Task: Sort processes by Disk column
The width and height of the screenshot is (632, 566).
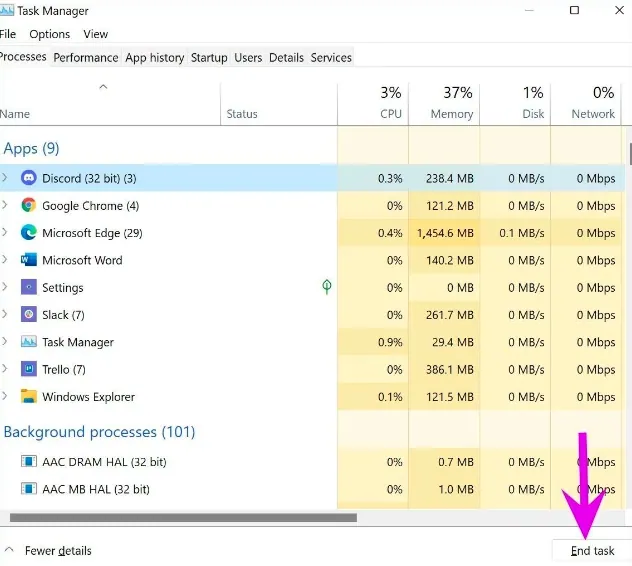Action: (515, 104)
